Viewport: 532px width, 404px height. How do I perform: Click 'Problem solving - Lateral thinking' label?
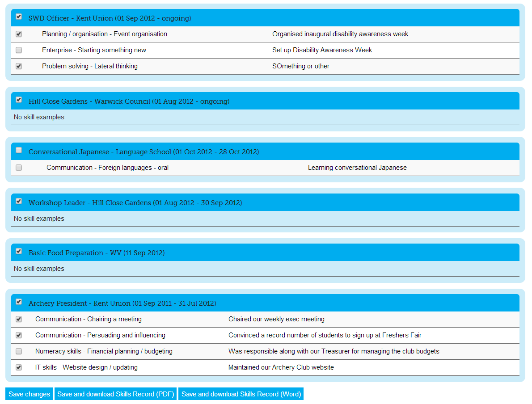point(90,66)
